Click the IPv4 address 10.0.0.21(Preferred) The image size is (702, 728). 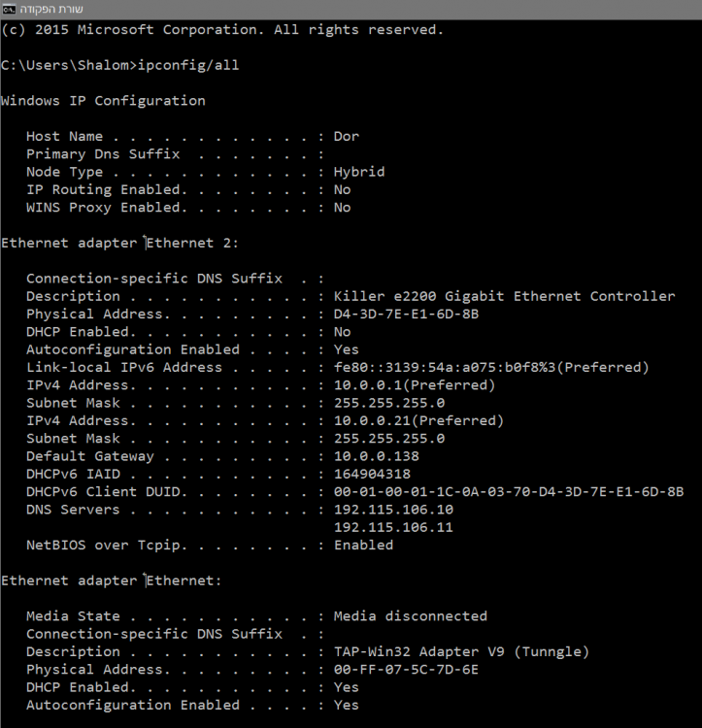click(x=418, y=420)
